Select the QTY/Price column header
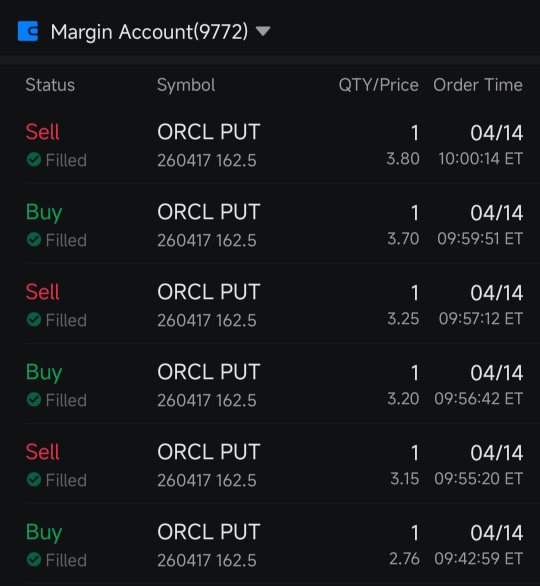540x586 pixels. coord(379,85)
